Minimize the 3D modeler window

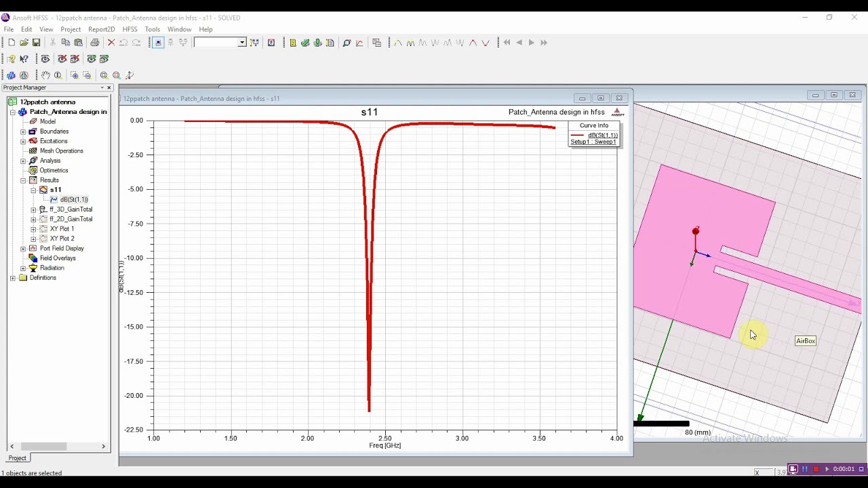click(x=816, y=95)
